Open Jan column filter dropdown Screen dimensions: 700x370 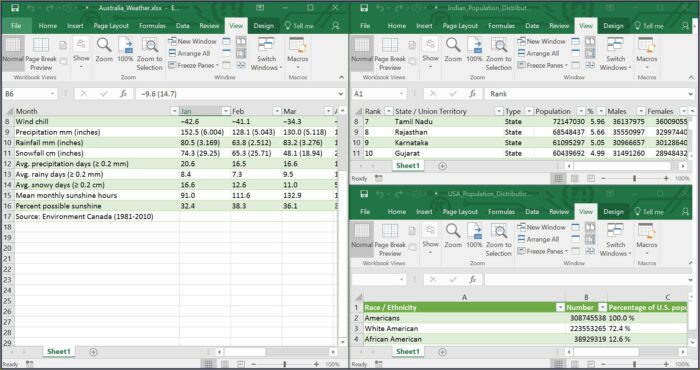pyautogui.click(x=226, y=111)
